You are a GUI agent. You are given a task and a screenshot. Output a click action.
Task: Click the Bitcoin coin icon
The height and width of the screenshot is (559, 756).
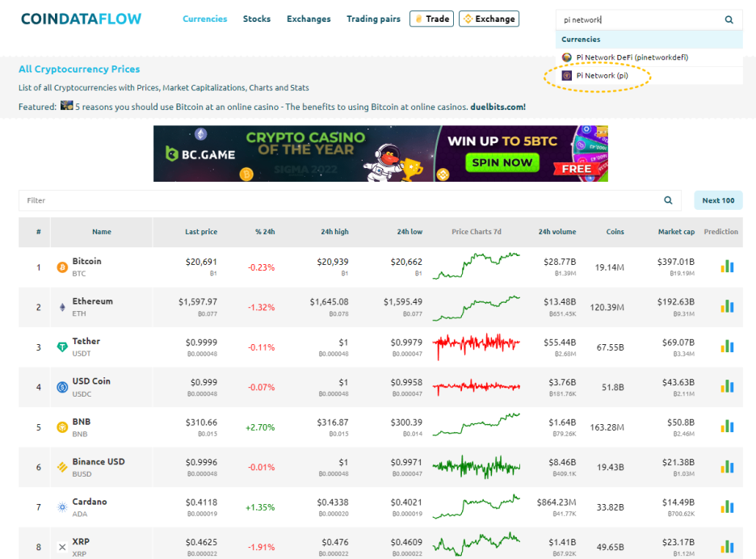tap(62, 267)
